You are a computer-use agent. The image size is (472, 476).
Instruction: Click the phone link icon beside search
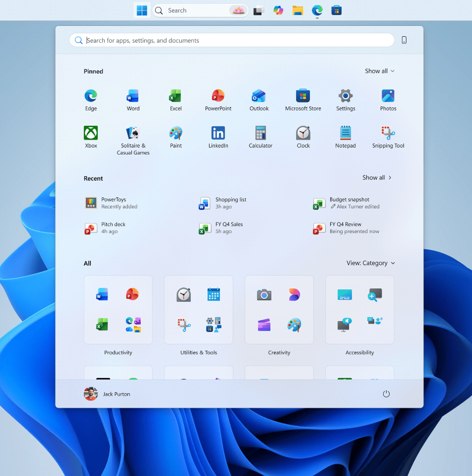(404, 40)
